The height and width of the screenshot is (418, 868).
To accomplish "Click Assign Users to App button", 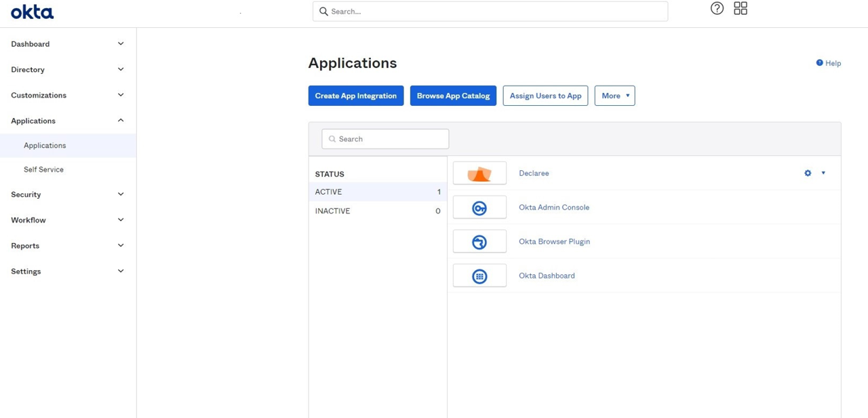I will click(x=545, y=96).
